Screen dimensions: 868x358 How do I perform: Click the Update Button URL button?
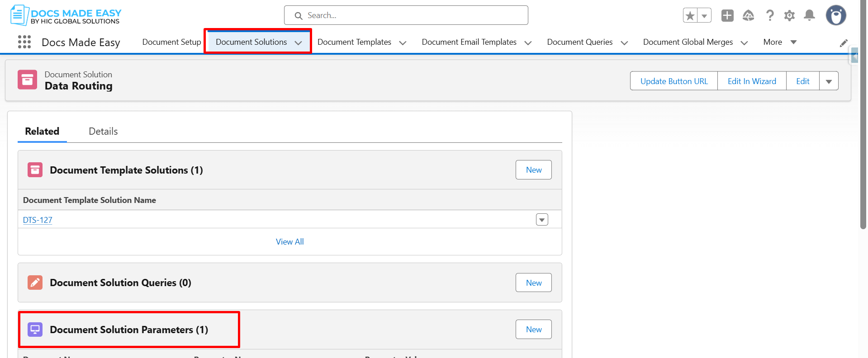coord(674,81)
